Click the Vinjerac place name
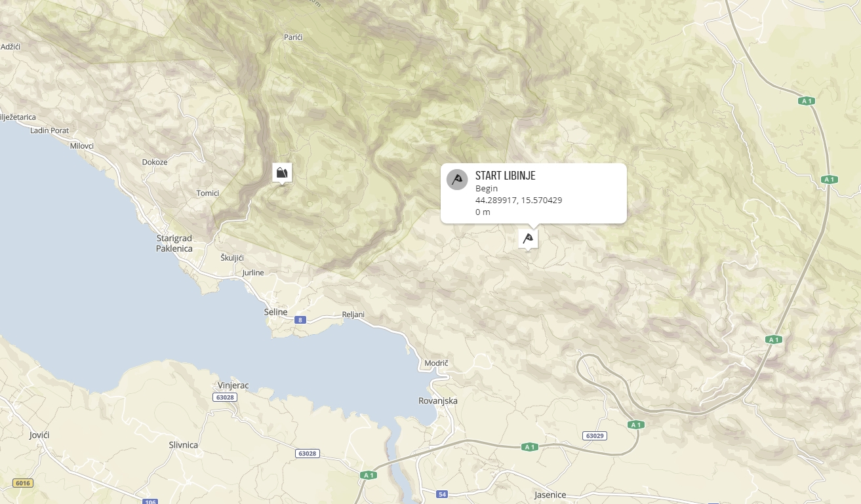861x504 pixels. pos(233,385)
